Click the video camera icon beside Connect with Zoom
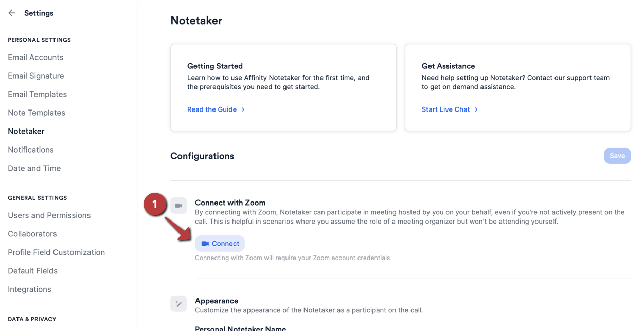The width and height of the screenshot is (644, 331). pyautogui.click(x=178, y=205)
